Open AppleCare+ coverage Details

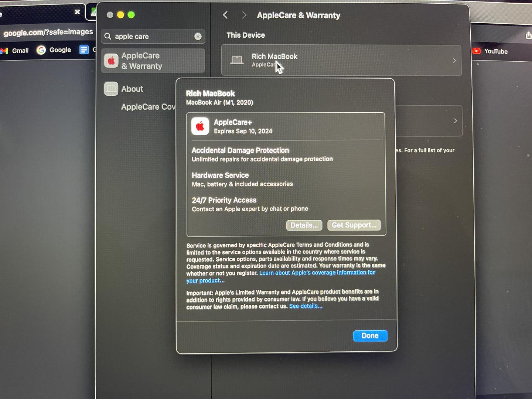click(304, 225)
